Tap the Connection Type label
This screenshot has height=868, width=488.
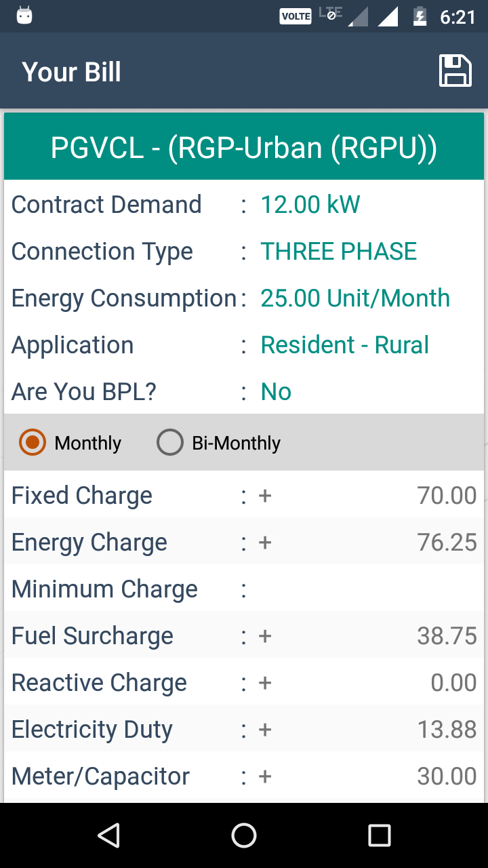[102, 252]
